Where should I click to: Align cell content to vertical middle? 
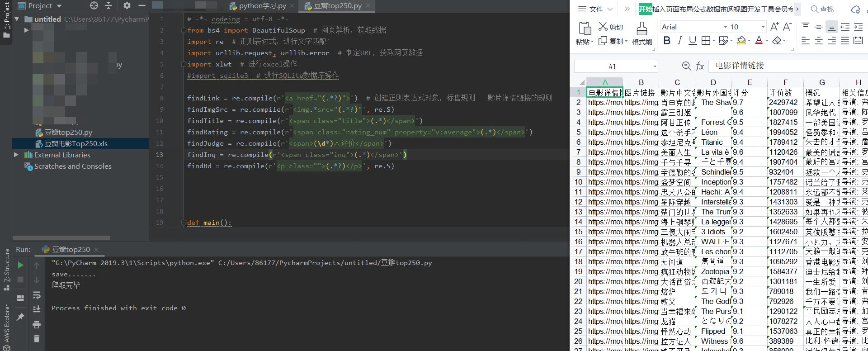point(819,27)
